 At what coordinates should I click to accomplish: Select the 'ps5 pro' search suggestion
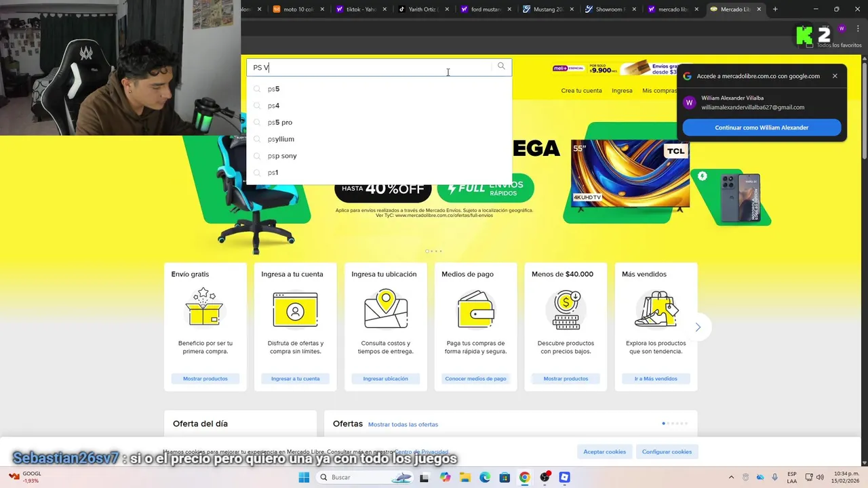(379, 123)
